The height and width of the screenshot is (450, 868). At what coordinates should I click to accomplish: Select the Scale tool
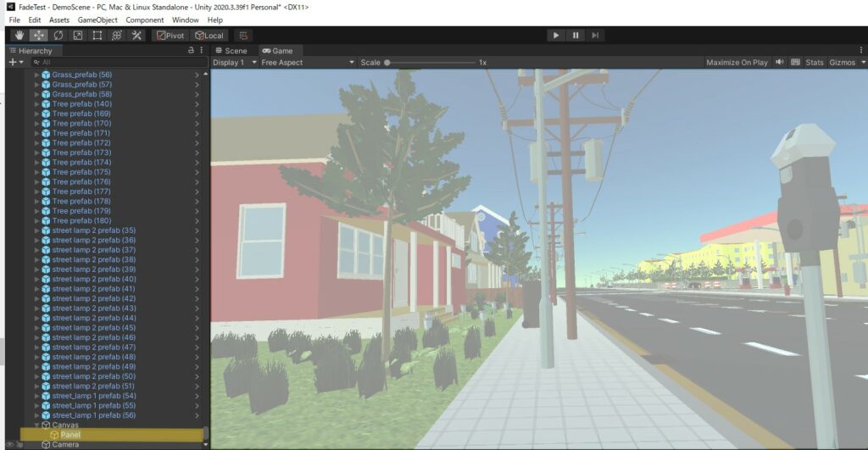point(77,36)
